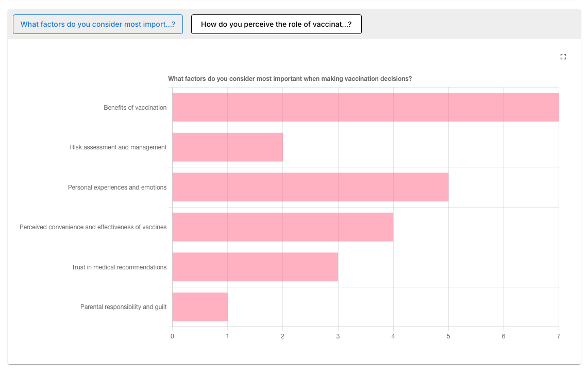Click the 'Personal experiences and emotions' label
Viewport: 588px width, 376px height.
pyautogui.click(x=117, y=187)
